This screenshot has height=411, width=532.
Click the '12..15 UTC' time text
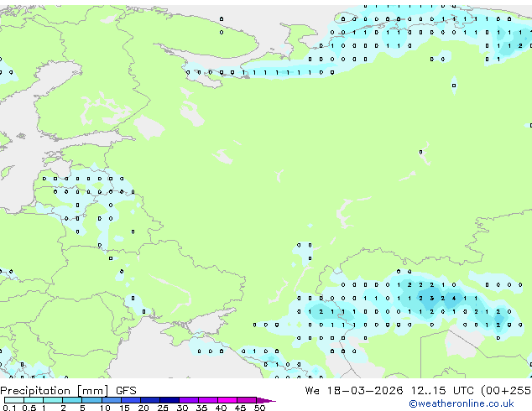(x=442, y=391)
